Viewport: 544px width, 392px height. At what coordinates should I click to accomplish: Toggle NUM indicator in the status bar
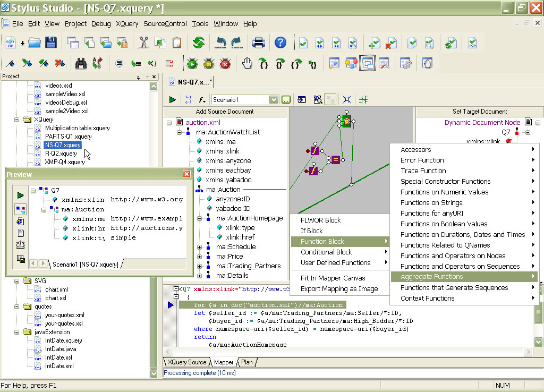[503, 385]
